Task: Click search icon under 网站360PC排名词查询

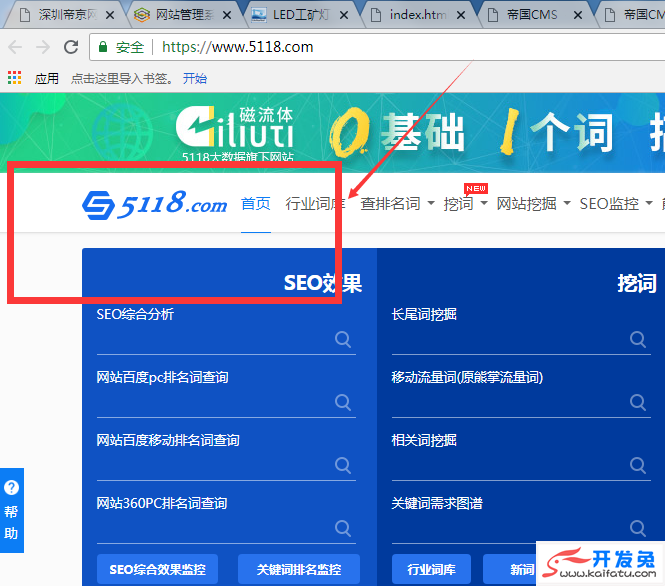Action: click(343, 528)
